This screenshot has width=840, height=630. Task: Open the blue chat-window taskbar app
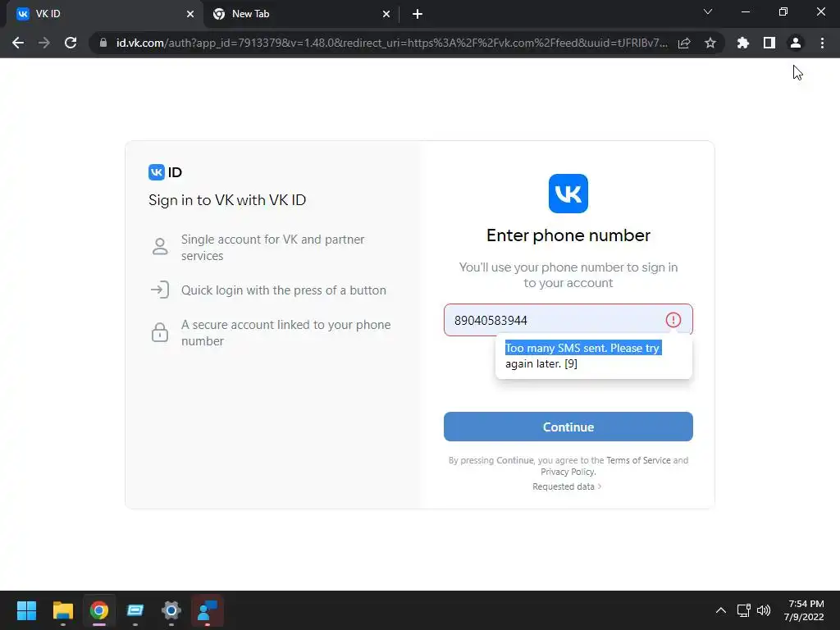click(x=135, y=610)
